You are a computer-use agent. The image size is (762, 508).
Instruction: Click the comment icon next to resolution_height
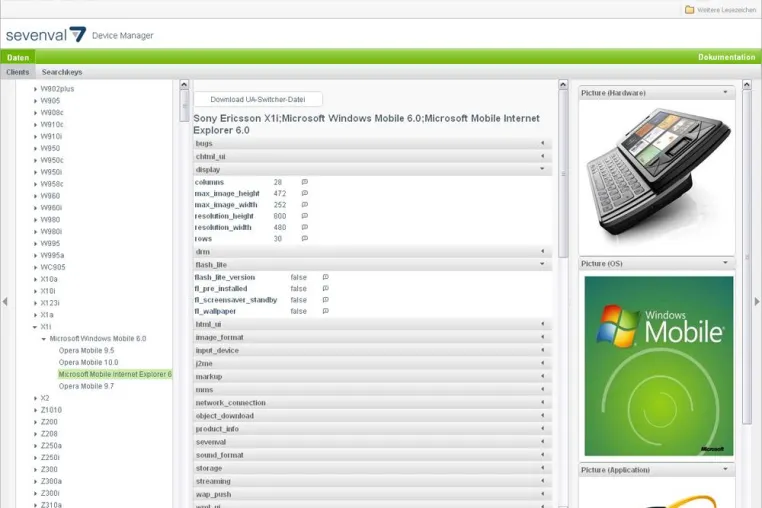click(x=305, y=216)
